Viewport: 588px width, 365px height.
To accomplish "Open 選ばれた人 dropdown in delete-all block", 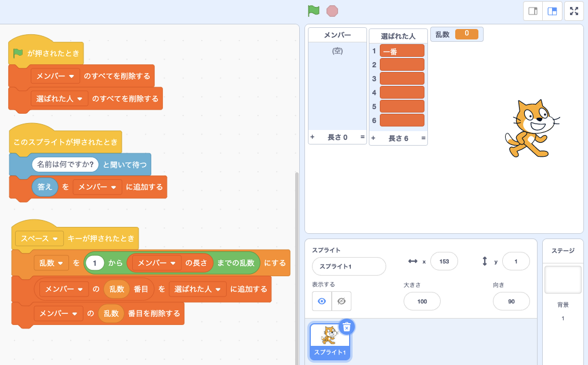I will point(59,99).
